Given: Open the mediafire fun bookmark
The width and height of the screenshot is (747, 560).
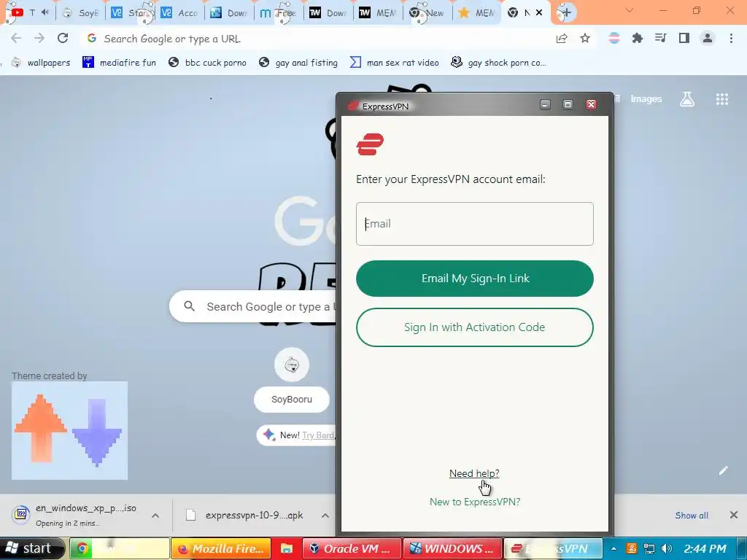Looking at the screenshot, I should tap(119, 63).
